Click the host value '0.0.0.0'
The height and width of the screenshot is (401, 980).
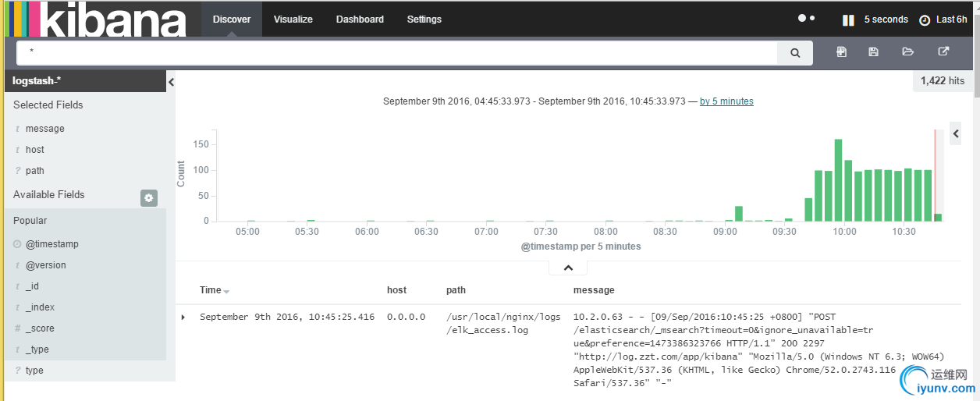[x=407, y=317]
